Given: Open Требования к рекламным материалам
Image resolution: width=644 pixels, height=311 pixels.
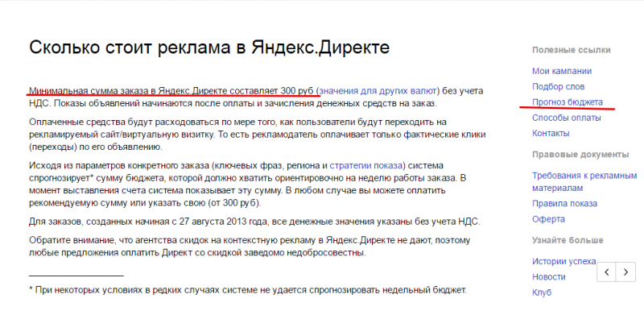Looking at the screenshot, I should tap(584, 181).
